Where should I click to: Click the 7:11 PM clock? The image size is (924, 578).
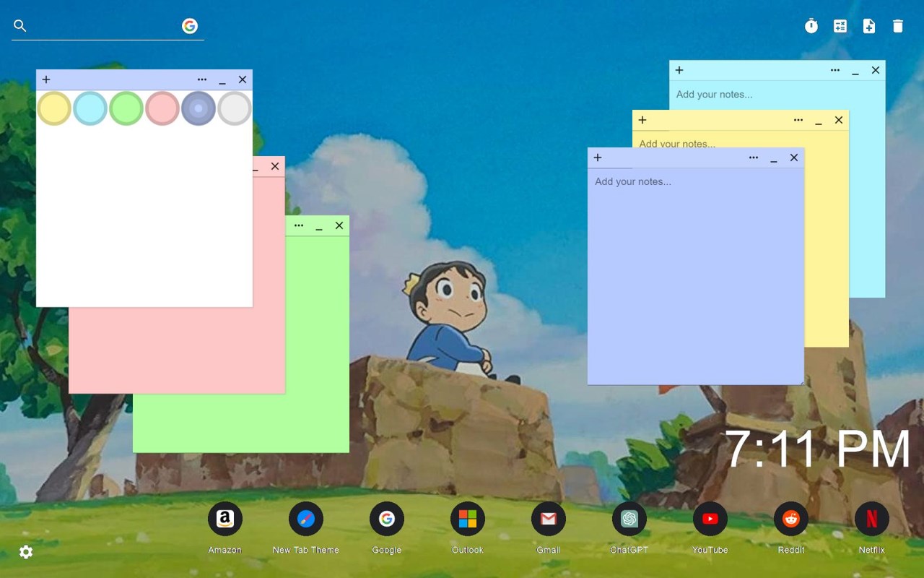click(x=817, y=449)
